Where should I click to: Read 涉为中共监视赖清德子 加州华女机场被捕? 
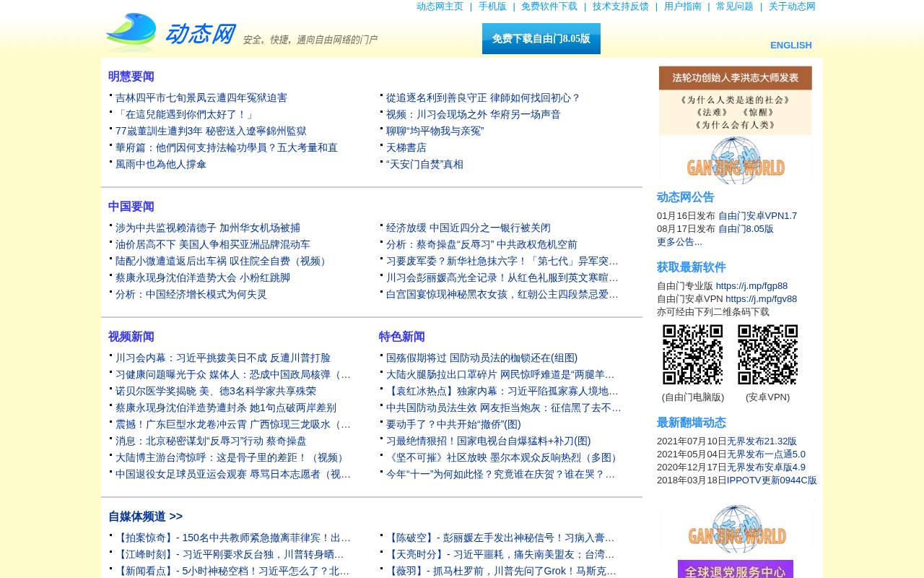coord(208,228)
